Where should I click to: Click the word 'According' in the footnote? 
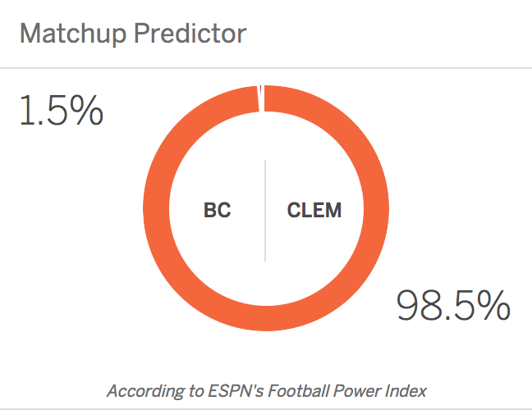tap(146, 391)
